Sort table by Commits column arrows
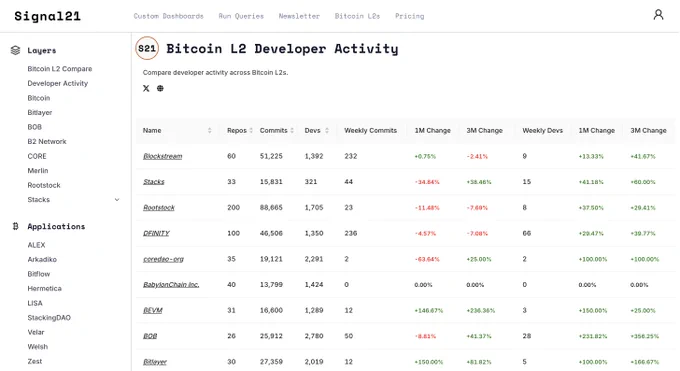This screenshot has height=371, width=680. [x=292, y=130]
